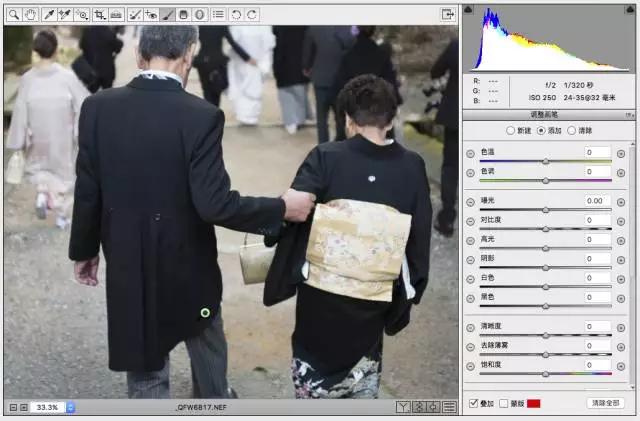Toggle highlight clipping warning in histogram
Viewport: 640px width, 421px height.
tap(630, 9)
